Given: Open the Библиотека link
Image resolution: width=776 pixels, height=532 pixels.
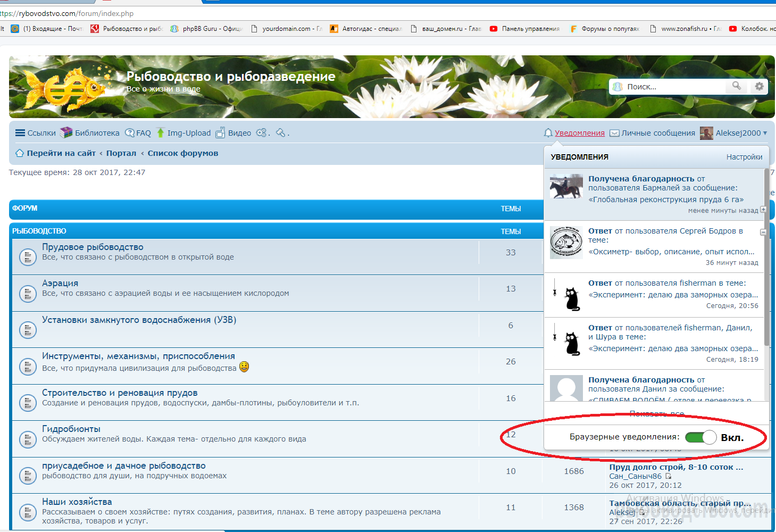Looking at the screenshot, I should [x=97, y=133].
